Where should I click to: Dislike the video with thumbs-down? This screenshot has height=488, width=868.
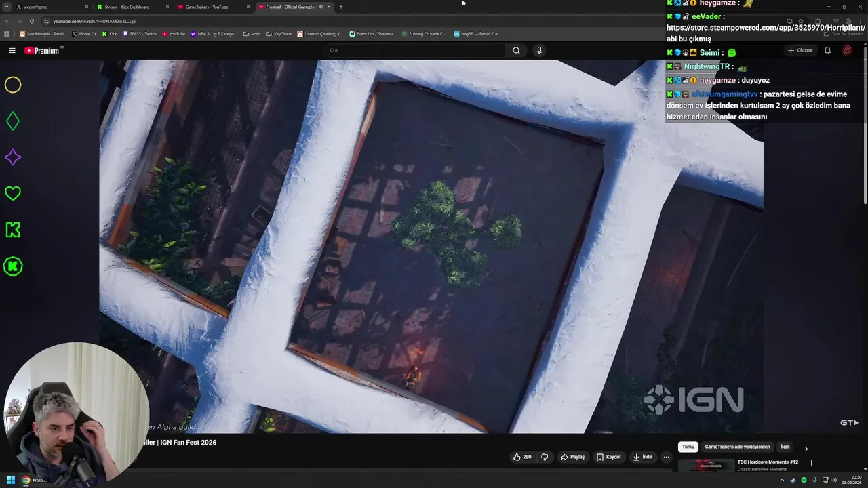[544, 457]
